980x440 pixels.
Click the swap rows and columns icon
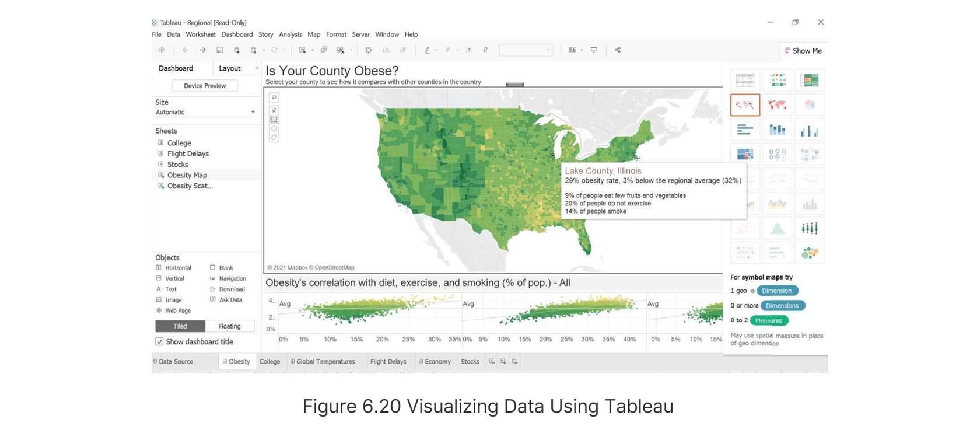click(x=369, y=50)
